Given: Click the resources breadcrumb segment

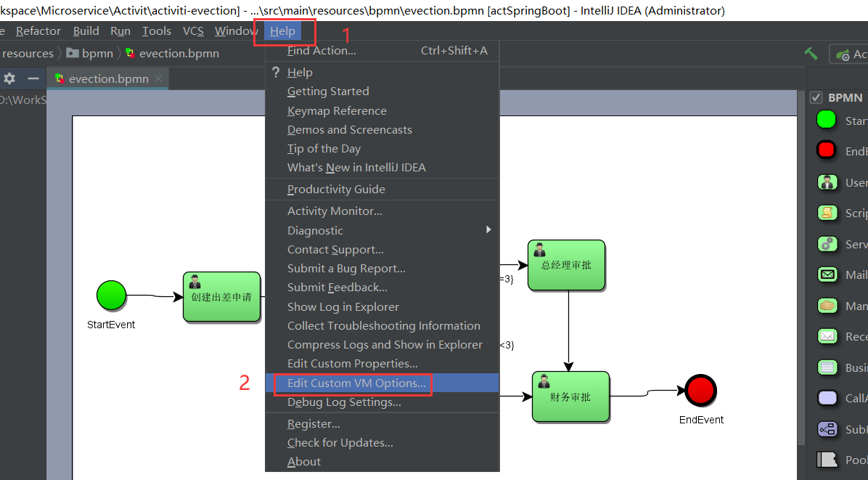Looking at the screenshot, I should (x=28, y=54).
